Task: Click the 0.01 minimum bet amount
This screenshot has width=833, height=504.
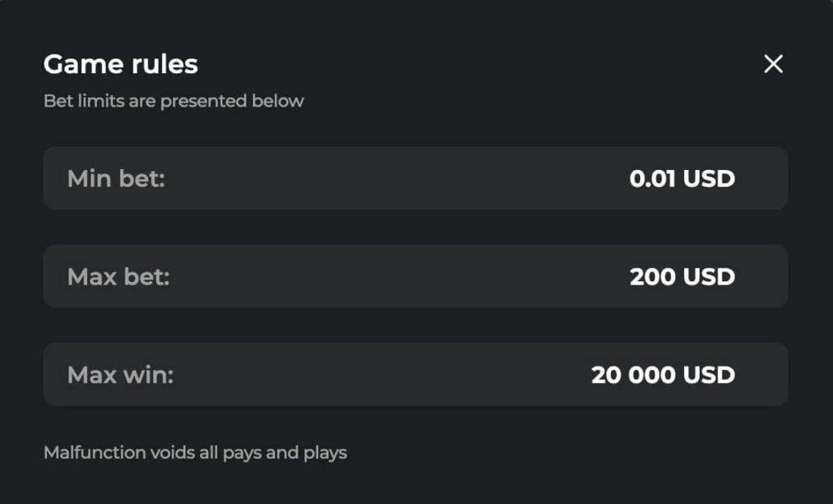Action: [x=652, y=178]
